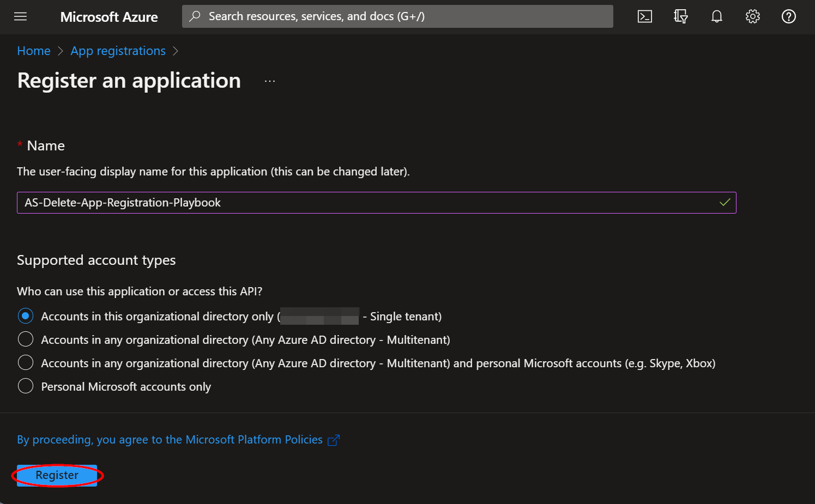This screenshot has height=504, width=815.
Task: Open Cloud Shell from the top bar
Action: (645, 16)
